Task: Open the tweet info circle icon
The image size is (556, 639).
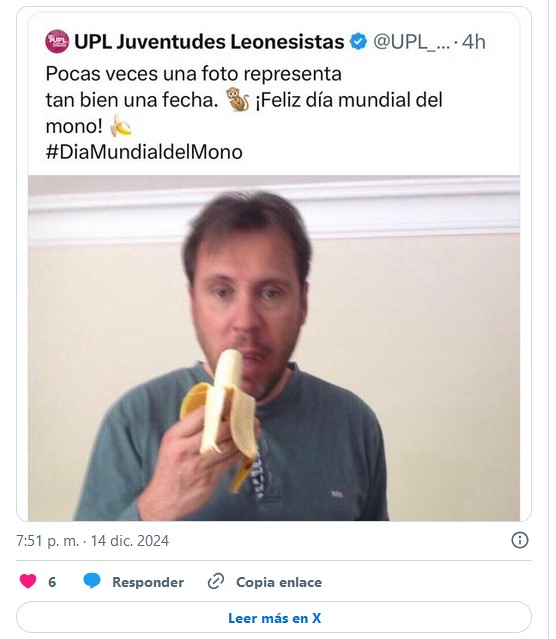Action: pyautogui.click(x=520, y=540)
